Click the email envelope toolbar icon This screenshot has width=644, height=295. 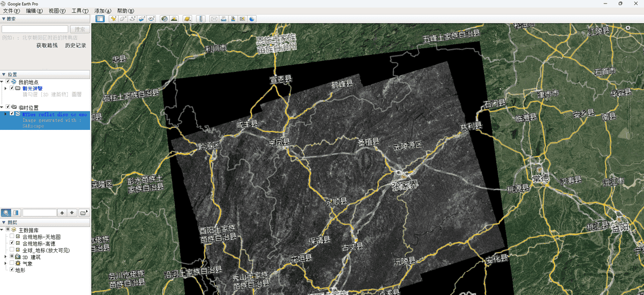click(x=214, y=19)
